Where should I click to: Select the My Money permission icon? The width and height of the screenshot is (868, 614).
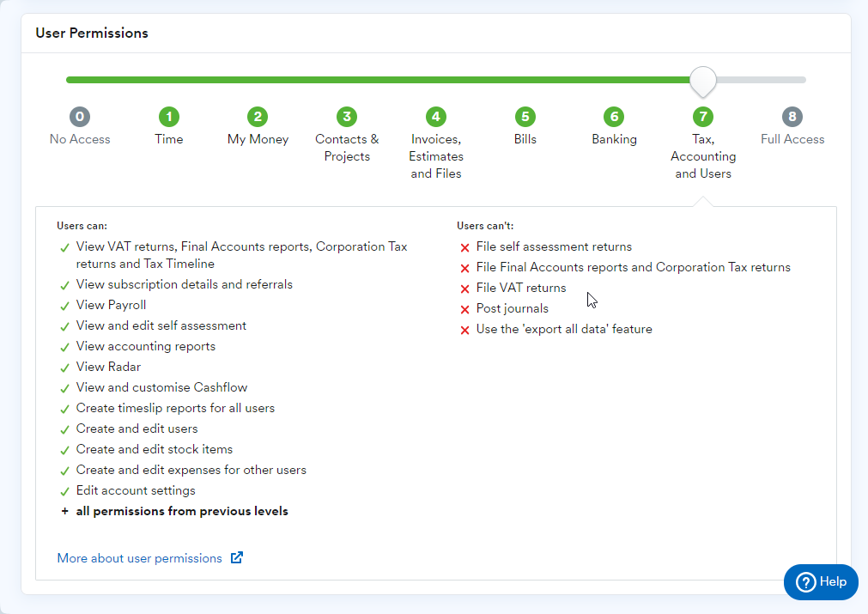pyautogui.click(x=258, y=116)
